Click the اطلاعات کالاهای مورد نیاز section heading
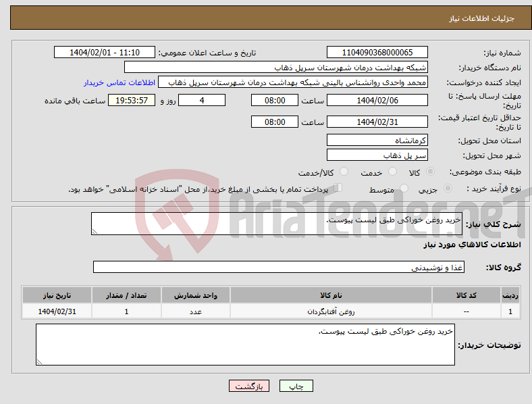532x404 pixels. pos(472,245)
